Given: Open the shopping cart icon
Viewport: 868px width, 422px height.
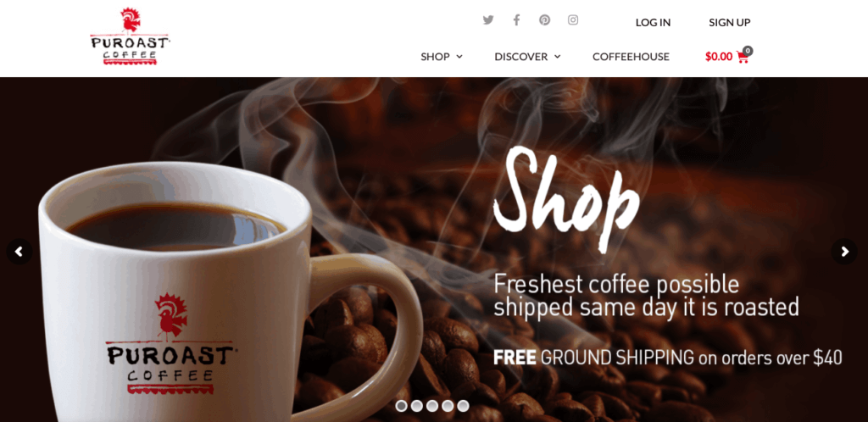Looking at the screenshot, I should tap(743, 57).
